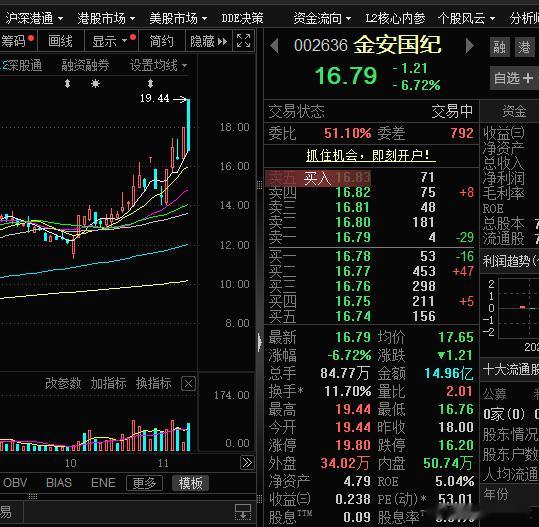The height and width of the screenshot is (527, 539).
Task: Click the 融资融券 label
Action: pos(85,65)
